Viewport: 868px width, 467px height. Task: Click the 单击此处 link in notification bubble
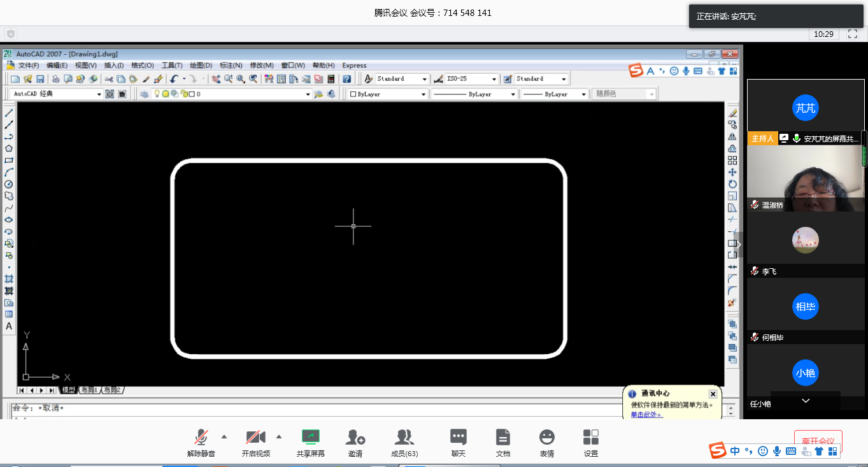[646, 414]
